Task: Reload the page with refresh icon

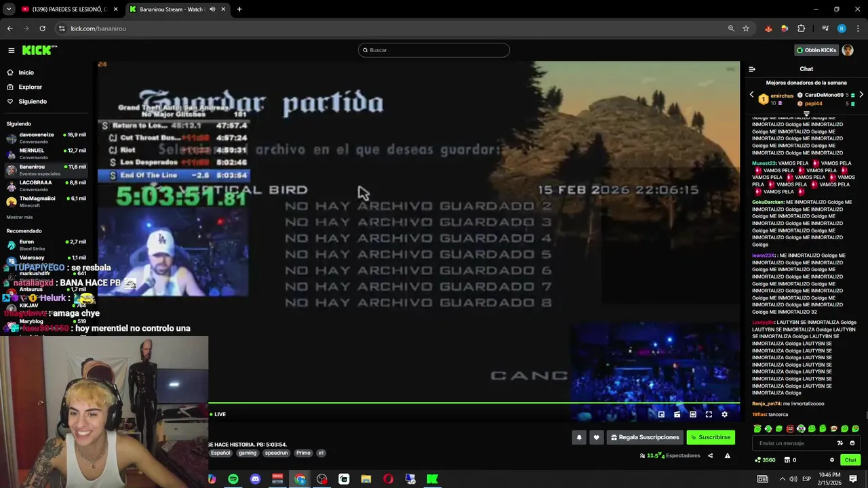Action: 42,28
